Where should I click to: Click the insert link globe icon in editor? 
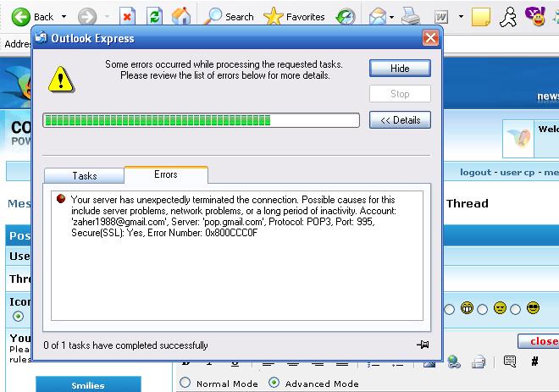tap(453, 362)
